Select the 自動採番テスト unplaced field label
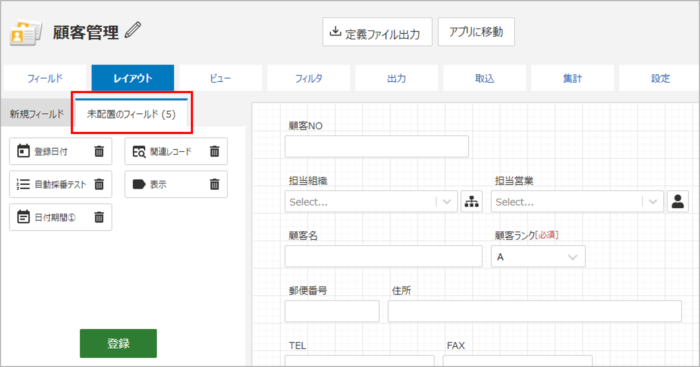This screenshot has height=367, width=700. pyautogui.click(x=60, y=184)
